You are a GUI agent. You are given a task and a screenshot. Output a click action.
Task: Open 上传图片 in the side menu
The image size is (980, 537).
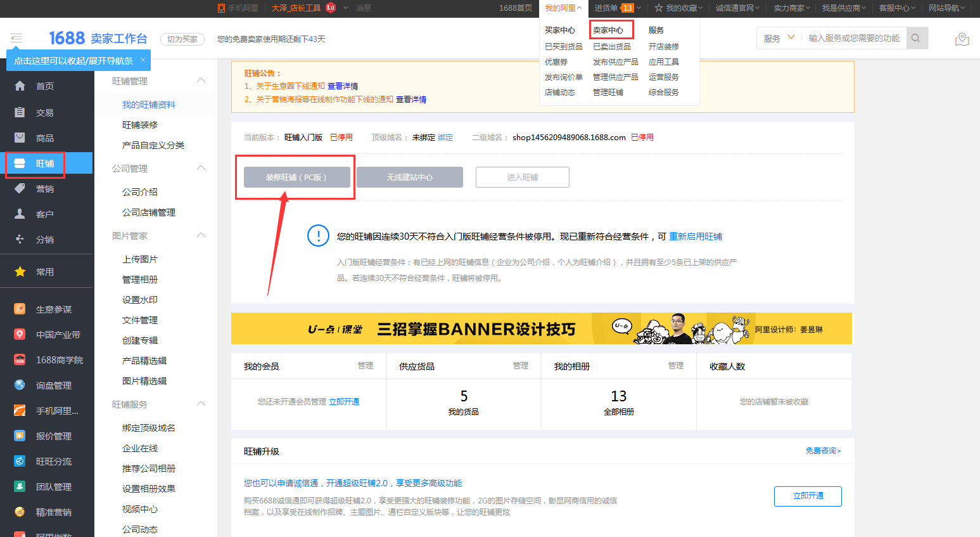tap(140, 259)
